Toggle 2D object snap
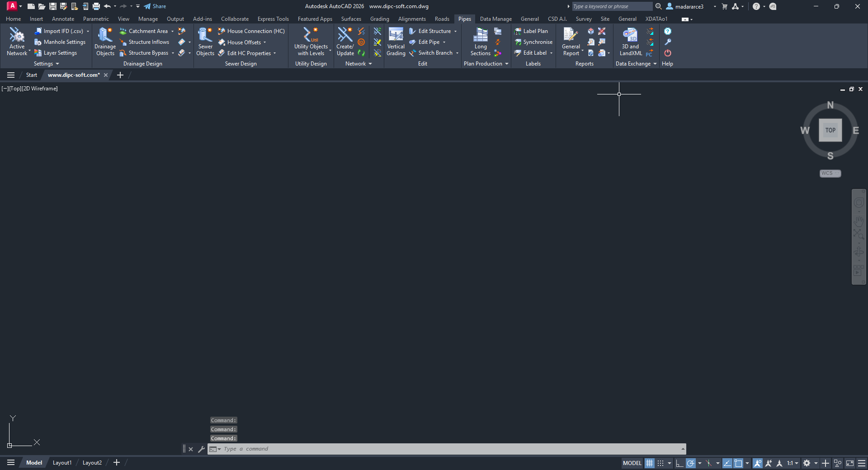868x470 pixels. (738, 463)
